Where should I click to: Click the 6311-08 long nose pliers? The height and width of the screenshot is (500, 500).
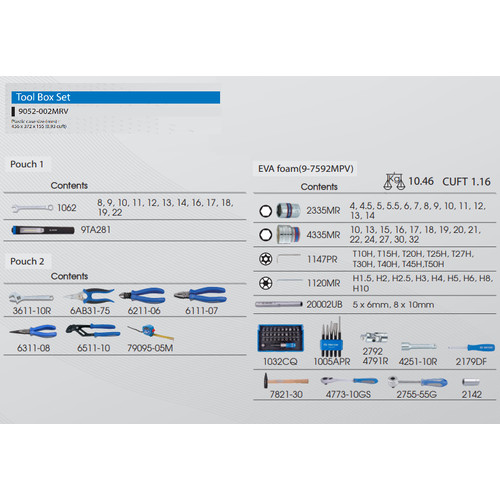point(33,332)
